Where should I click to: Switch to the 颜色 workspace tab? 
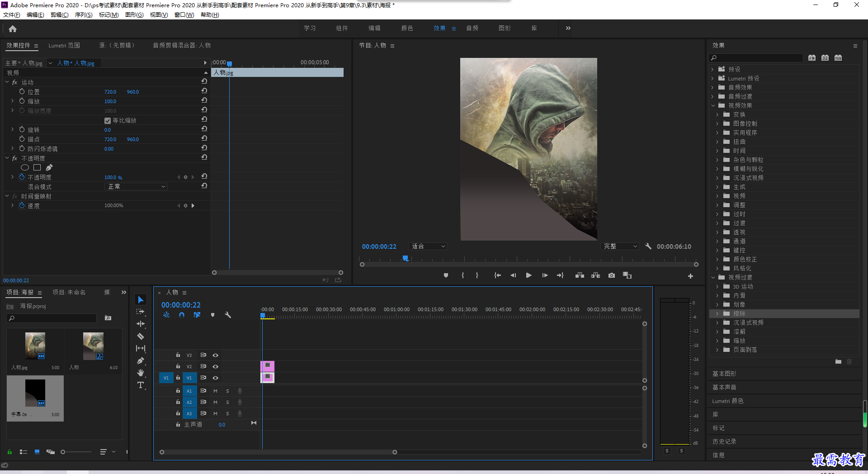click(407, 28)
